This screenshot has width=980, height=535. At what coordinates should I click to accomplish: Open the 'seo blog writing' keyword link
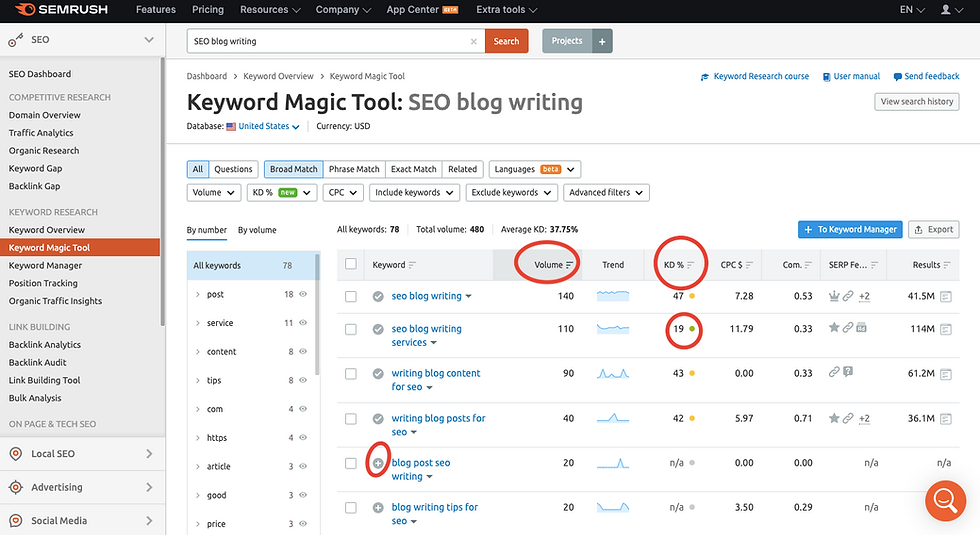pos(426,296)
